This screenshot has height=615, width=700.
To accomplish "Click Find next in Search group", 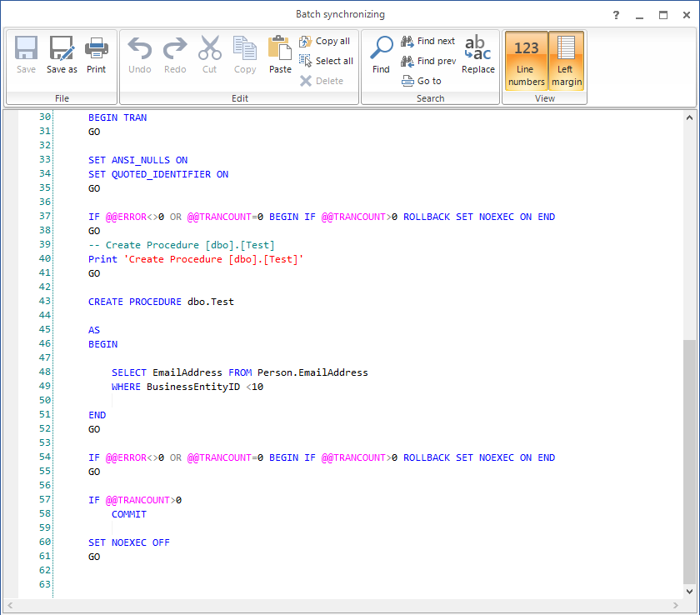I will 427,41.
